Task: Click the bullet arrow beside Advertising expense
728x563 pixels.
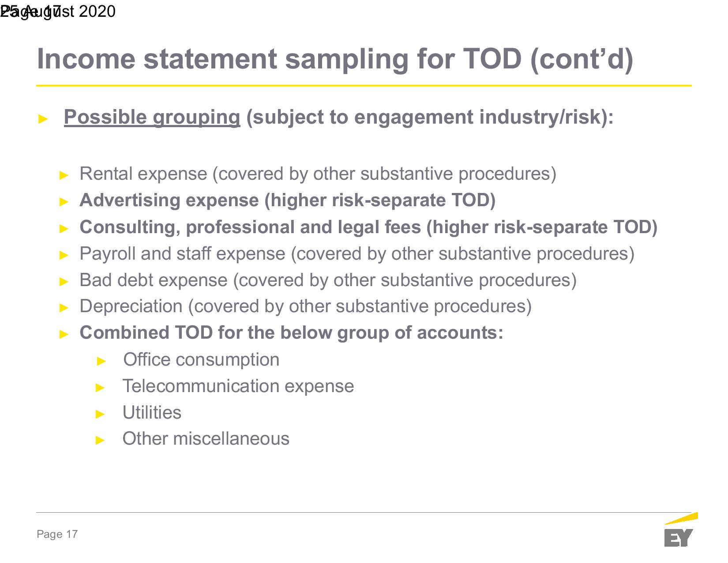Action: click(x=64, y=202)
